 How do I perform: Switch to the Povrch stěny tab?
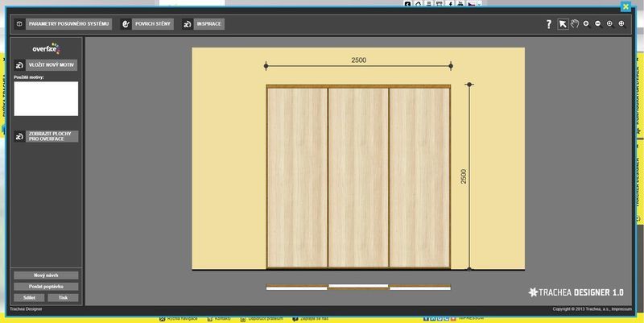[x=147, y=24]
